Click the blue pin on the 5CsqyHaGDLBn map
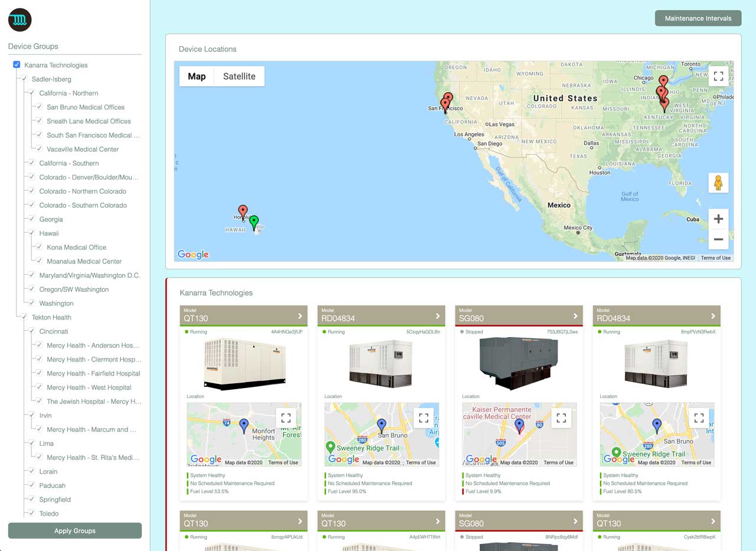The height and width of the screenshot is (551, 756). [x=382, y=426]
